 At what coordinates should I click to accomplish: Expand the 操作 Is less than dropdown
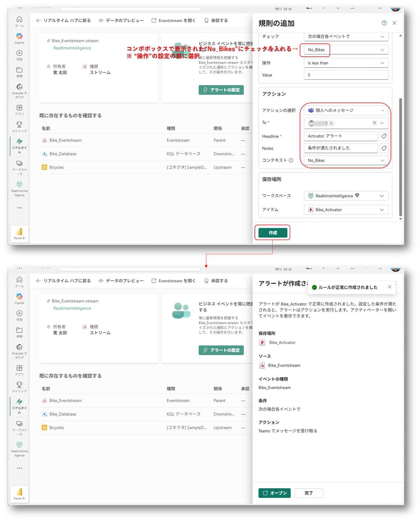tap(346, 63)
